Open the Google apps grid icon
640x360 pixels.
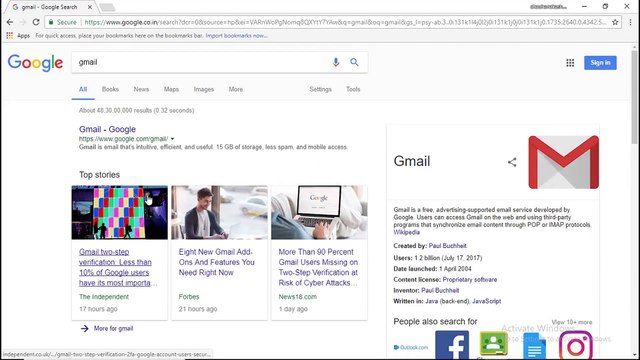tap(570, 63)
